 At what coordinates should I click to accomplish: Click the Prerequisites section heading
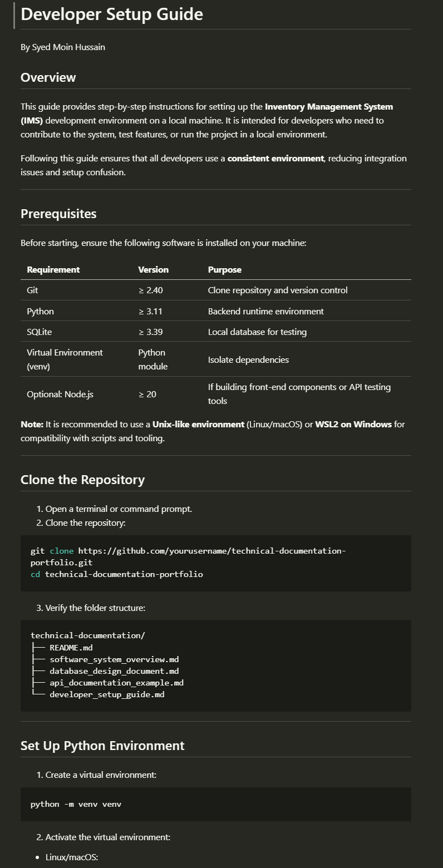coord(58,214)
